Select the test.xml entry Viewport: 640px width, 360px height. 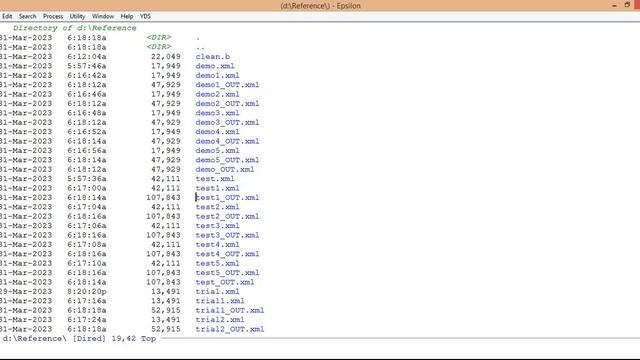click(215, 179)
